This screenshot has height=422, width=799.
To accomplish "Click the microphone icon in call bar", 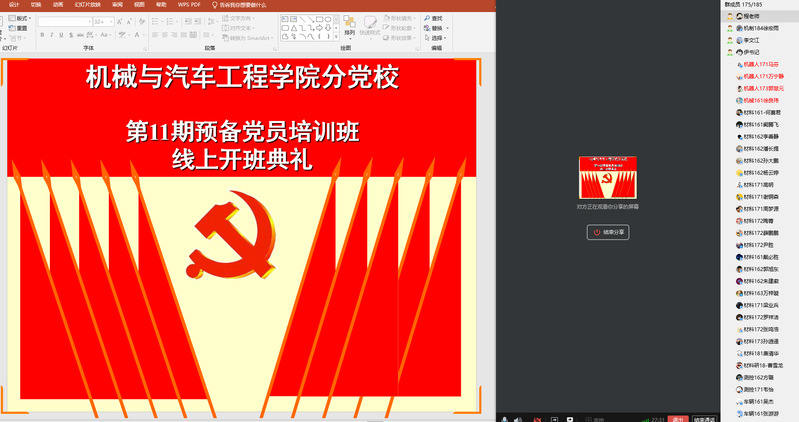I will pyautogui.click(x=505, y=419).
